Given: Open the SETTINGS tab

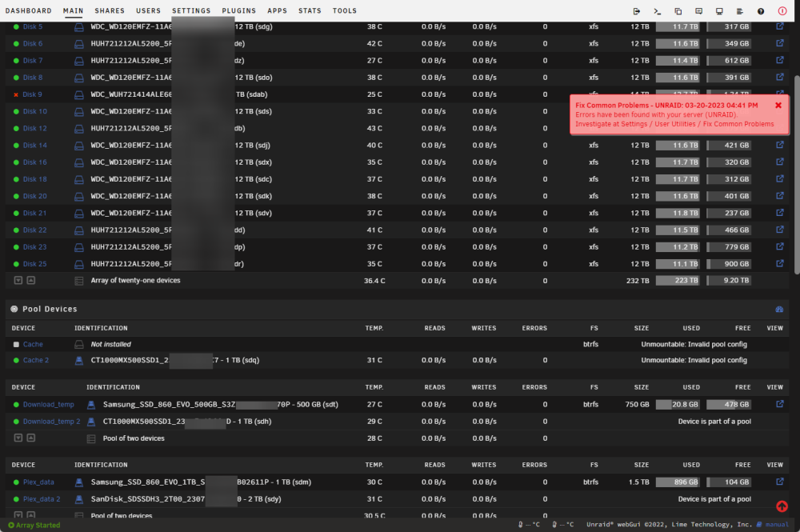Looking at the screenshot, I should pyautogui.click(x=191, y=10).
